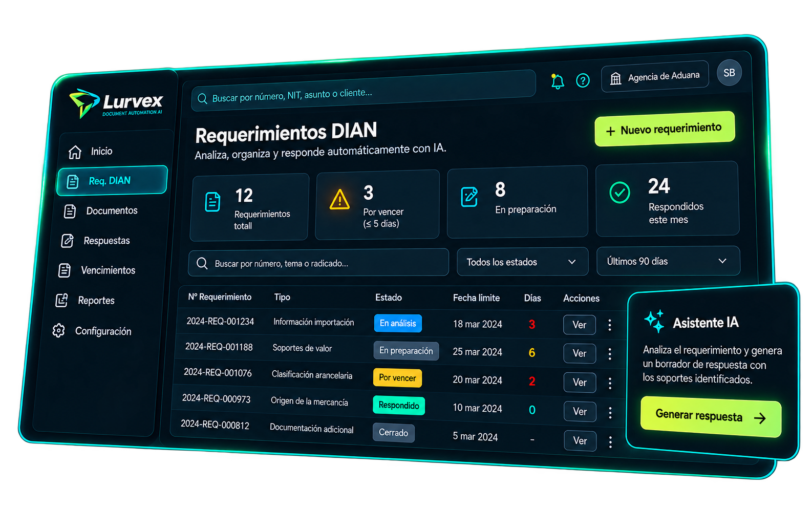
Task: Click Ver for 2024-REQ-001076
Action: pos(580,383)
